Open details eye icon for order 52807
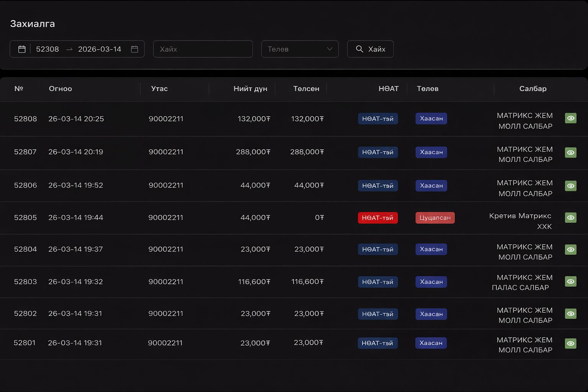 tap(570, 152)
